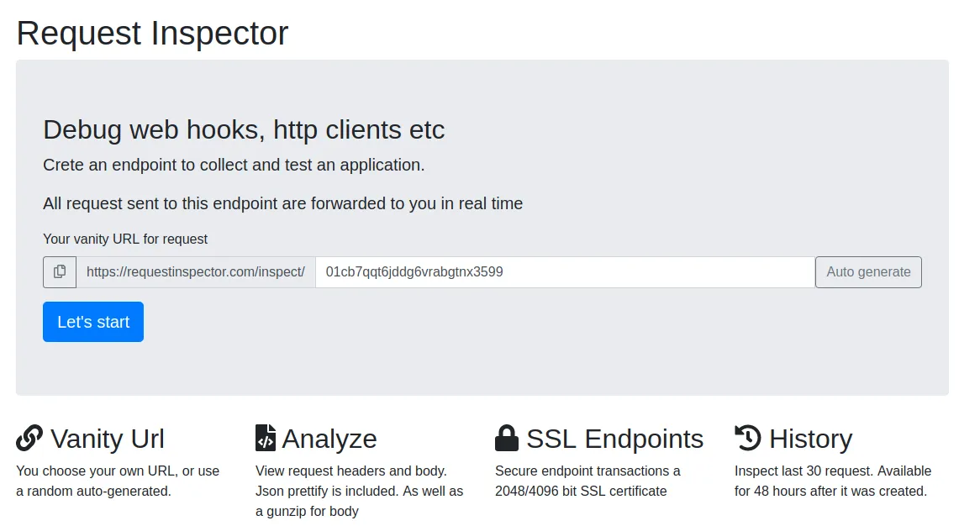Viewport: 980px width, 526px height.
Task: Select the code-file icon next to Analyze
Action: click(265, 438)
